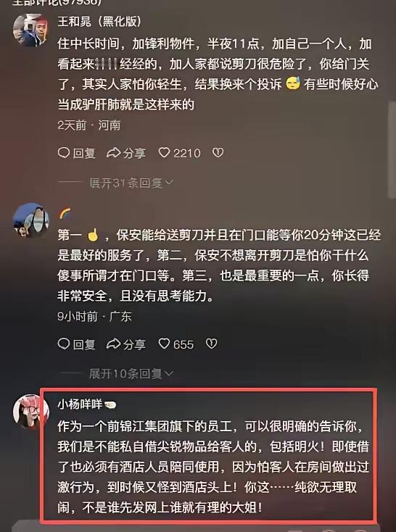The image size is (396, 532).
Task: Select 小杨咩咩's highlighted comment text
Action: coord(213,467)
